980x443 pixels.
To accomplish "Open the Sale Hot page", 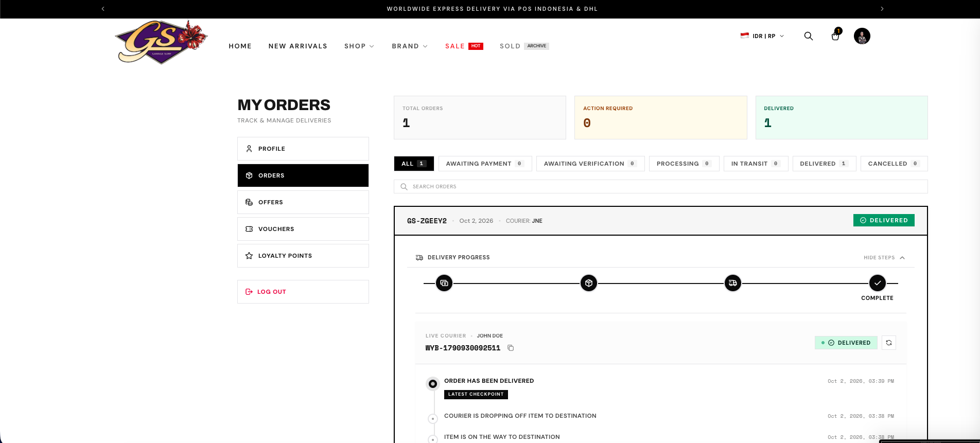I will pyautogui.click(x=464, y=46).
